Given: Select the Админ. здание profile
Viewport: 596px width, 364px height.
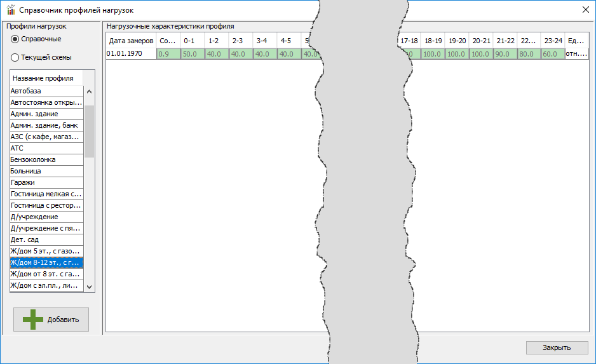Looking at the screenshot, I should pyautogui.click(x=46, y=114).
